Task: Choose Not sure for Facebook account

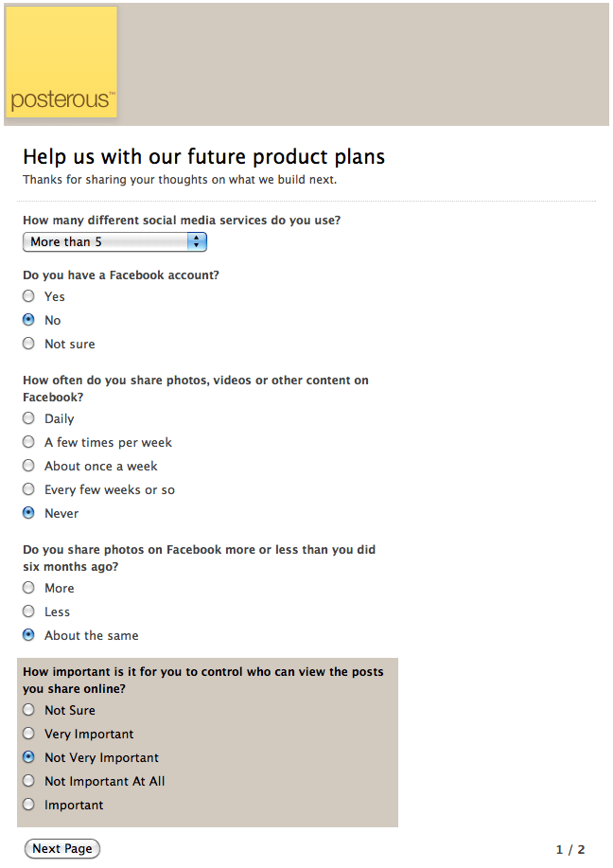Action: [28, 344]
